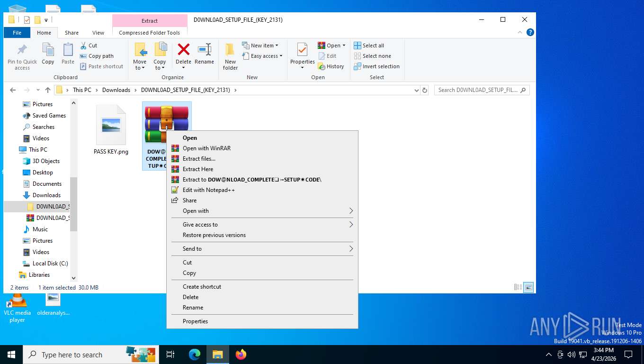Open the New item dropdown
This screenshot has height=364, width=644.
tap(260, 45)
